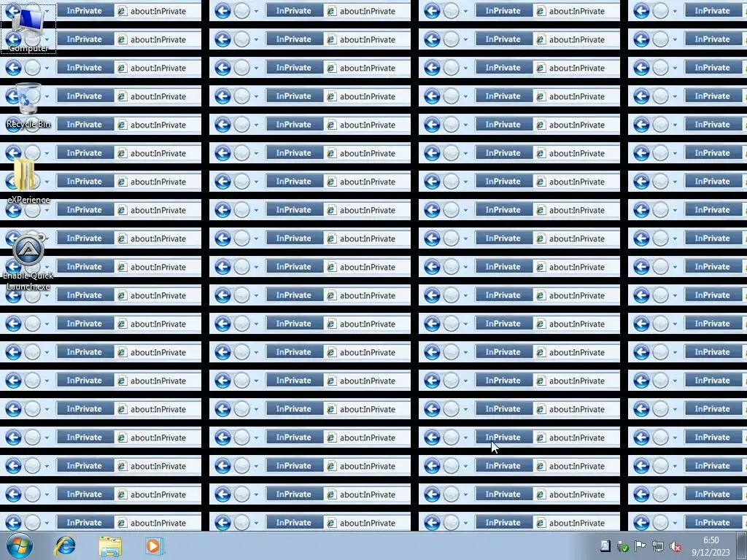The image size is (747, 560).
Task: Open the network connection tray icon
Action: [x=657, y=546]
